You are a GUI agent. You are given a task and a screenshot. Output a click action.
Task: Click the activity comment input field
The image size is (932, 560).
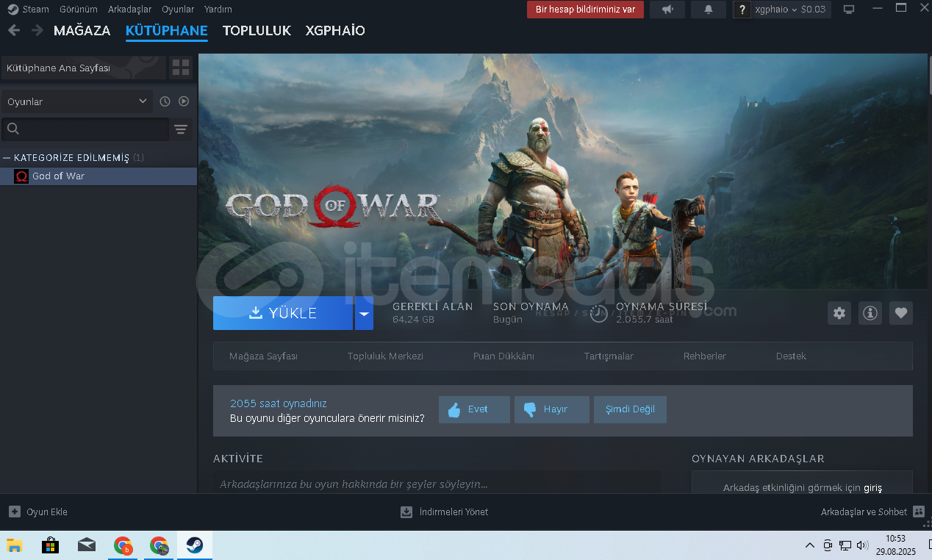437,484
